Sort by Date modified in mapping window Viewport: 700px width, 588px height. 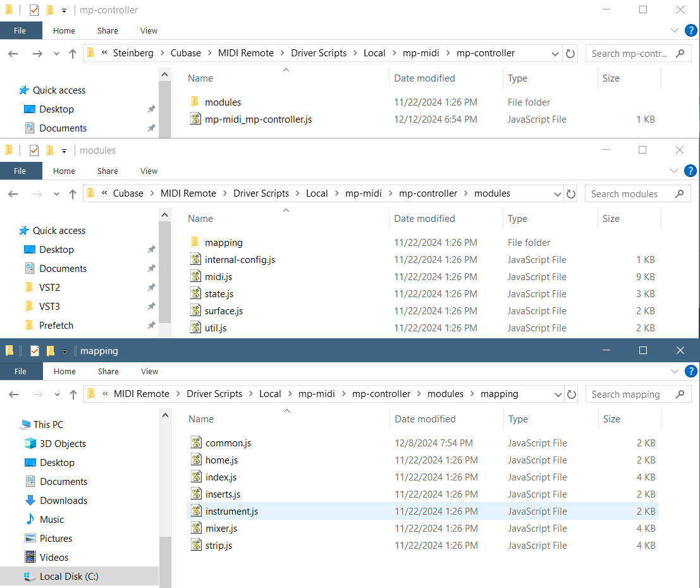point(425,419)
